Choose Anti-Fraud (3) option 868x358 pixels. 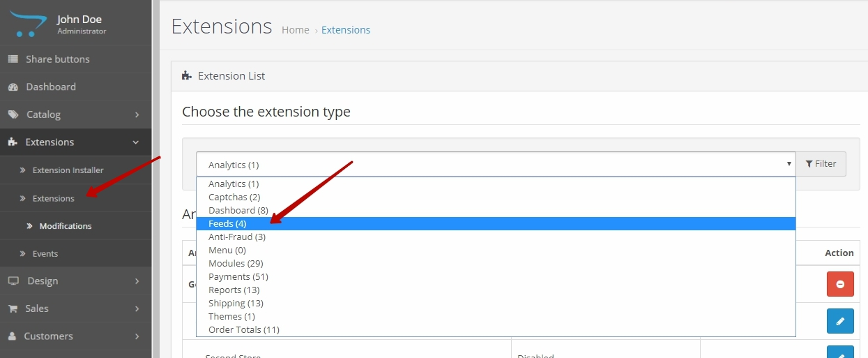[x=496, y=237]
